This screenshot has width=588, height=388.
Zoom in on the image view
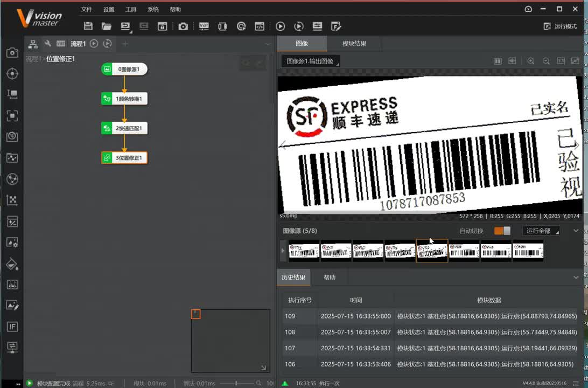pos(530,61)
